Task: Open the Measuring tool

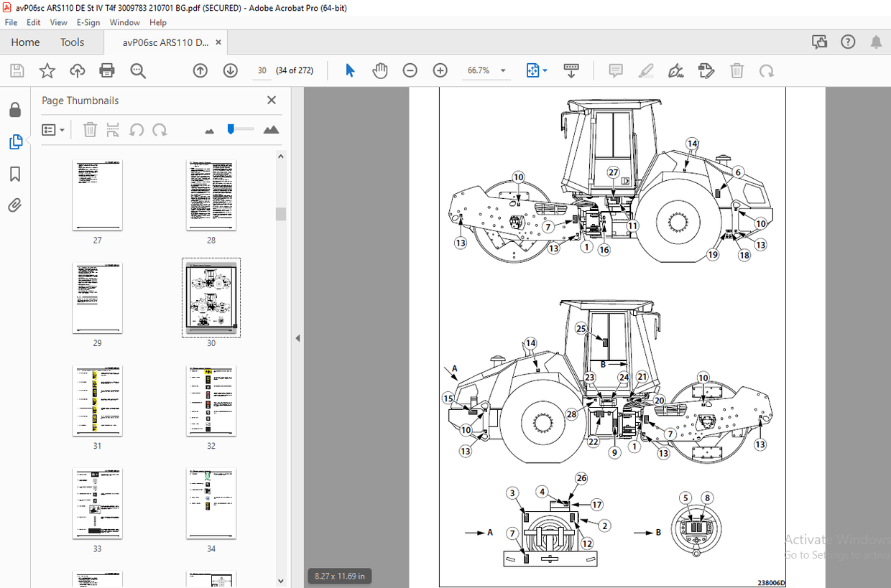Action: pyautogui.click(x=571, y=70)
